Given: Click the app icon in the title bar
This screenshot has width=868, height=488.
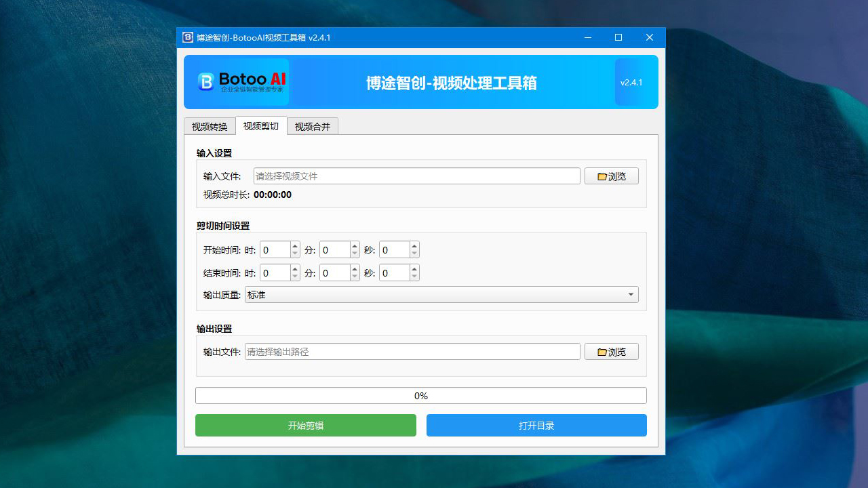Looking at the screenshot, I should (189, 37).
